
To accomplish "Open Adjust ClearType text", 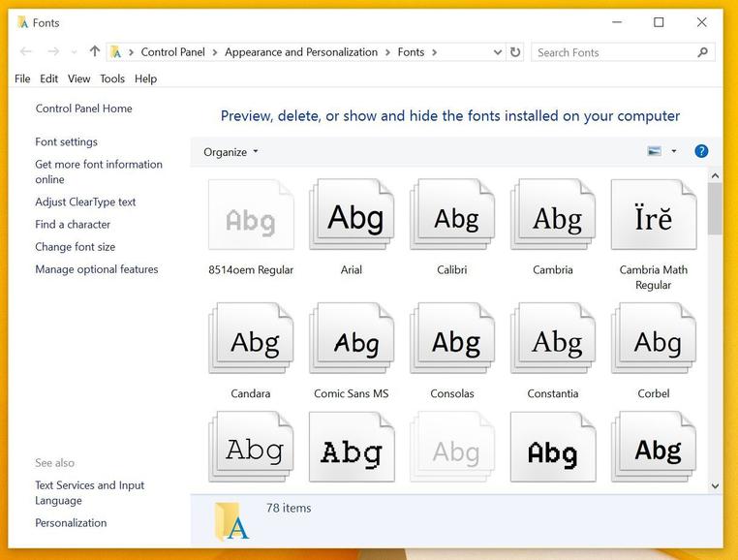I will click(x=85, y=202).
